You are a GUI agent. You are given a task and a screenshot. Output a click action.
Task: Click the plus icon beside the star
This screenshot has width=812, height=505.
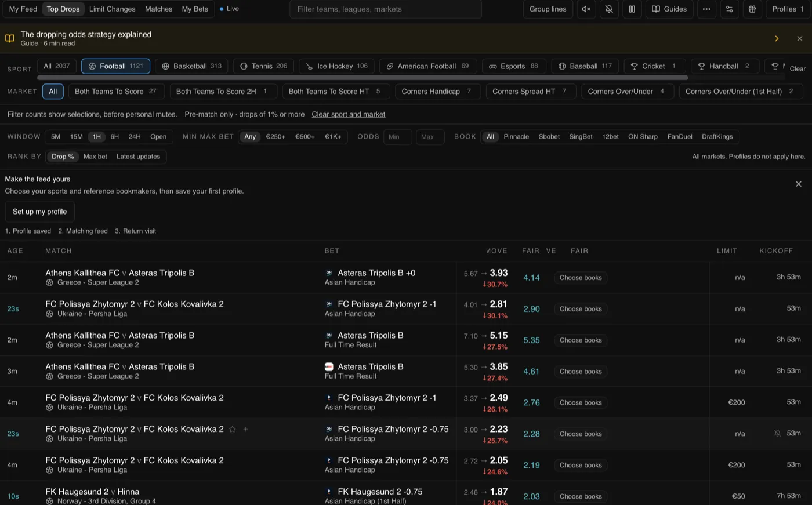coord(246,429)
